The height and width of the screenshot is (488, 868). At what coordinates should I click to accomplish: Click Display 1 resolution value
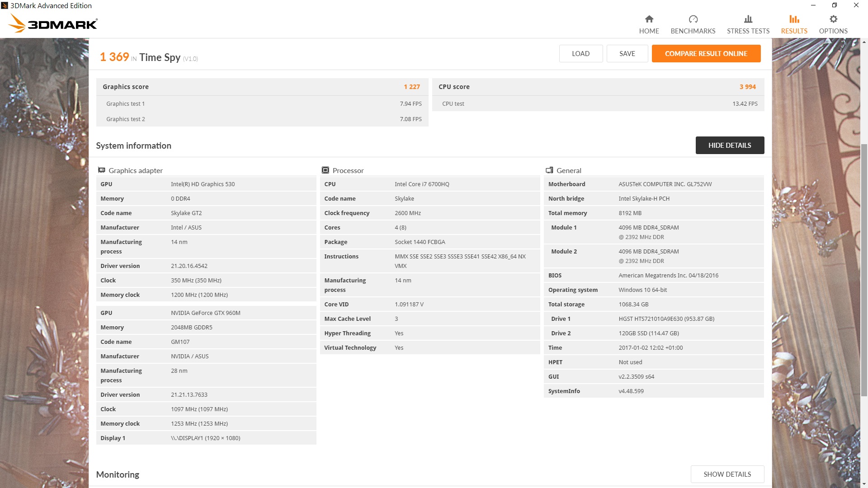pos(205,438)
